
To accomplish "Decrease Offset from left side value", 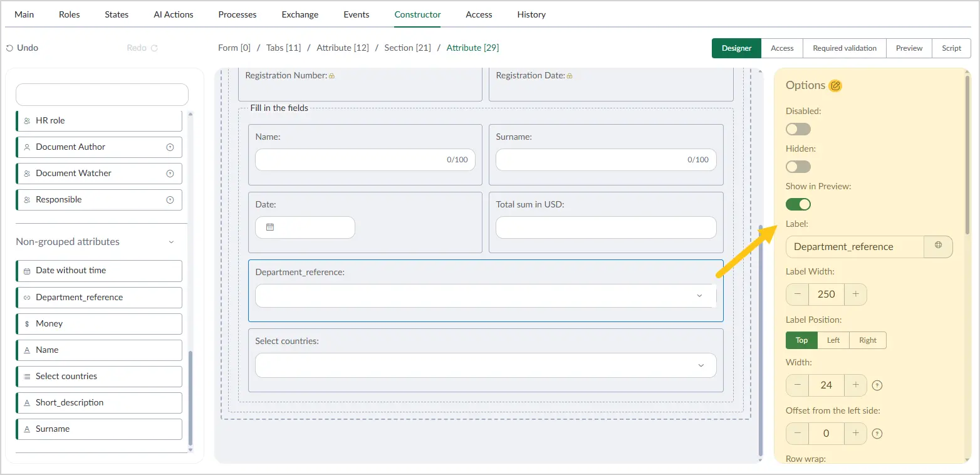I will tap(797, 433).
